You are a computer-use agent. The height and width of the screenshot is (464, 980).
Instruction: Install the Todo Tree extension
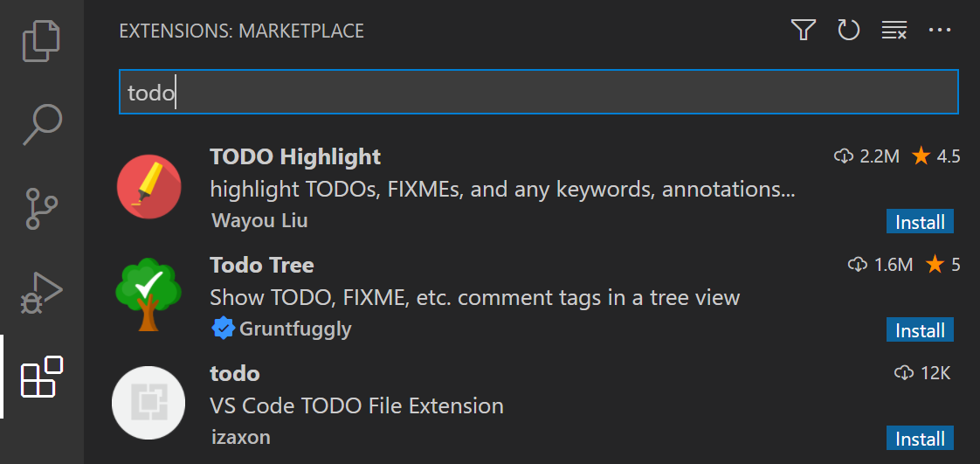click(920, 330)
